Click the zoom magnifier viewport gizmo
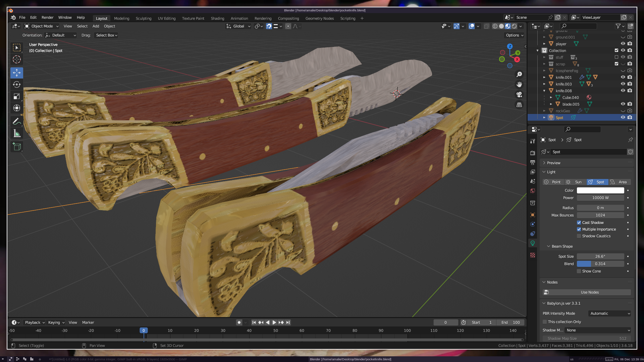This screenshot has height=362, width=644. pos(519,74)
